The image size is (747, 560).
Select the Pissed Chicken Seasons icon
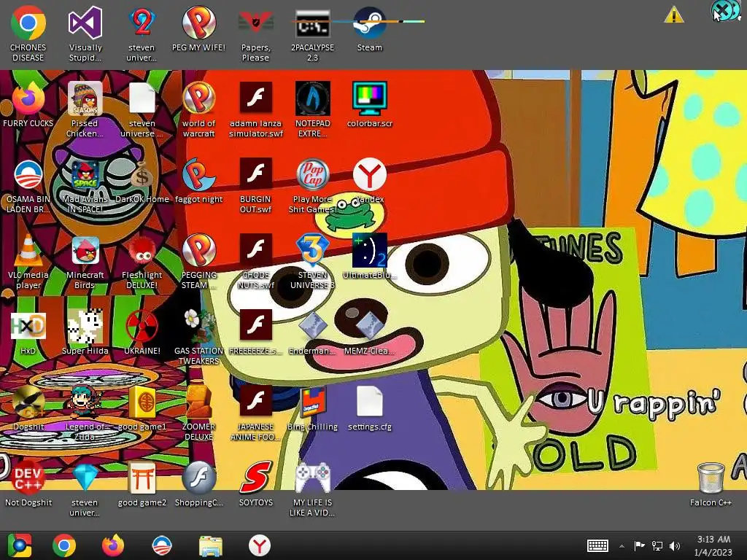85,98
